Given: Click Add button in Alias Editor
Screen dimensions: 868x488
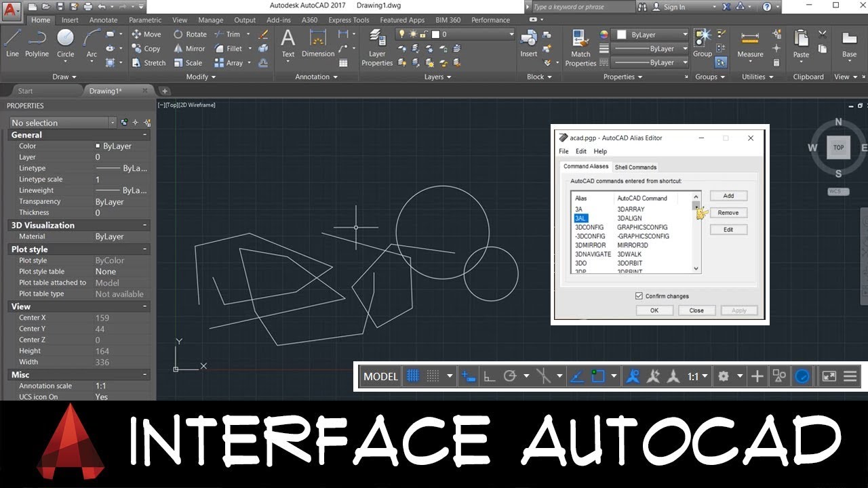Looking at the screenshot, I should [728, 196].
